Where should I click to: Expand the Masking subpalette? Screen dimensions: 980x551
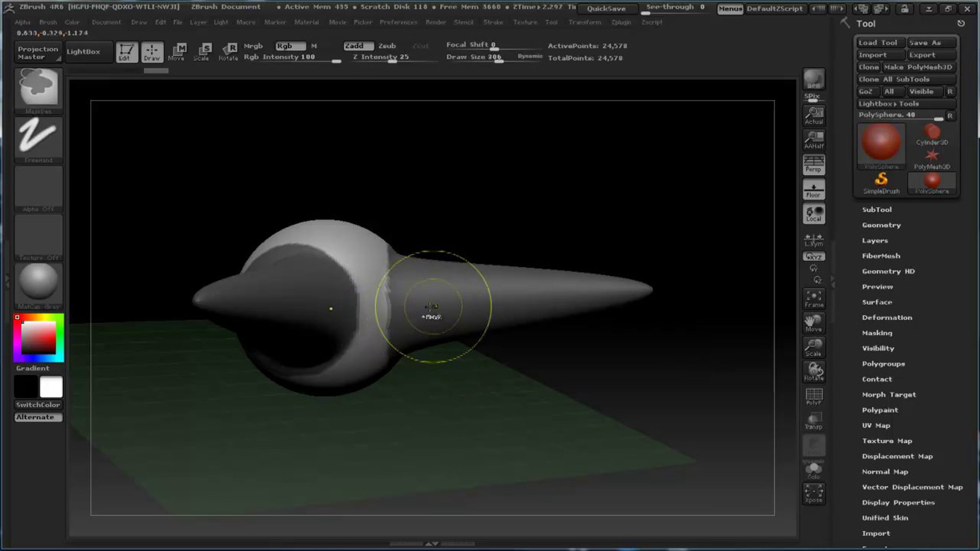point(877,333)
